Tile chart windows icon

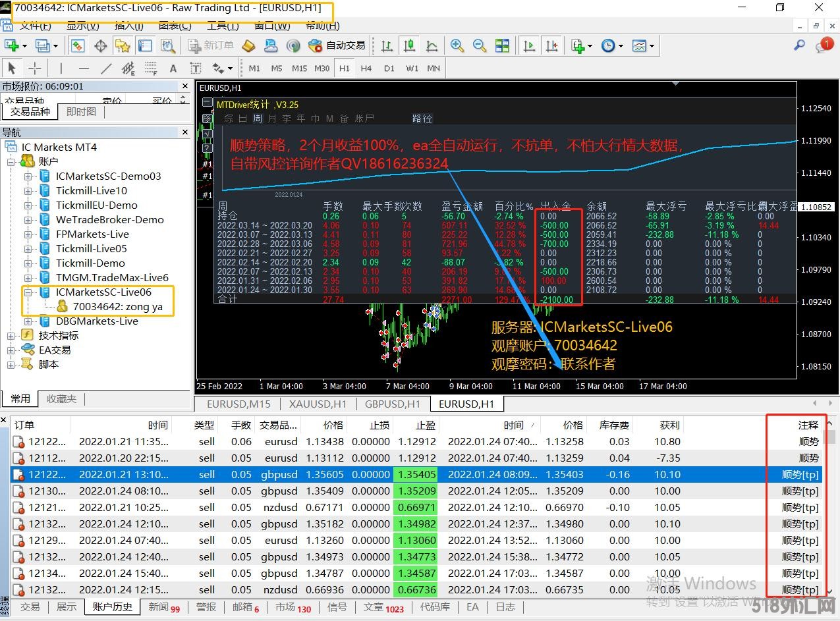[502, 45]
